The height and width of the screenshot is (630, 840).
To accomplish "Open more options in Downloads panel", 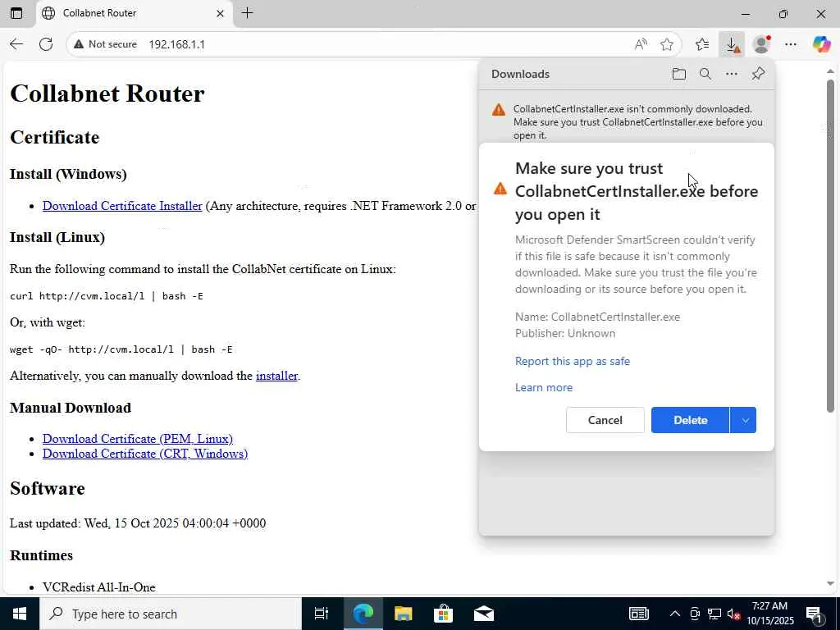I will pyautogui.click(x=731, y=74).
